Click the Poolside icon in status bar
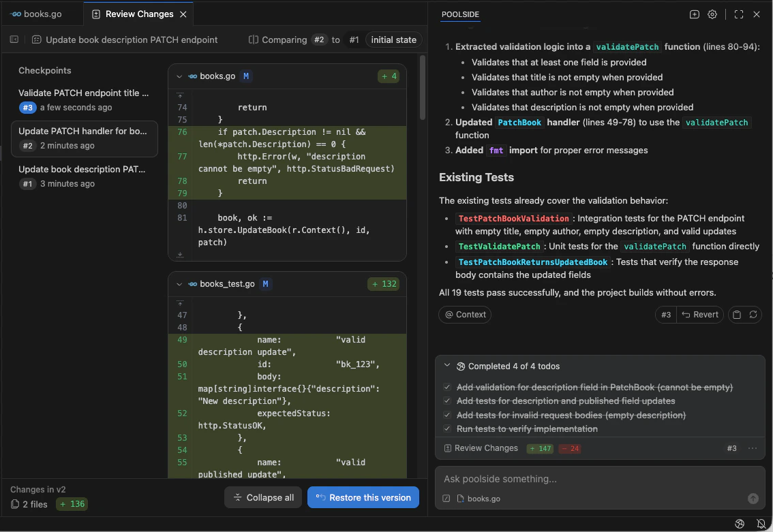The width and height of the screenshot is (773, 532). pyautogui.click(x=740, y=524)
